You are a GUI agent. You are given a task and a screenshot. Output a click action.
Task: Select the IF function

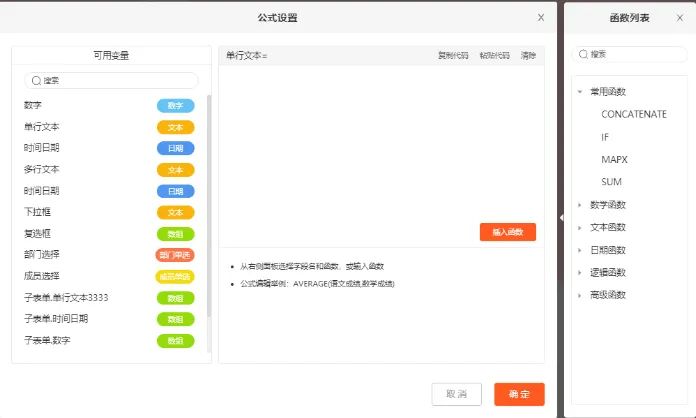coord(605,137)
